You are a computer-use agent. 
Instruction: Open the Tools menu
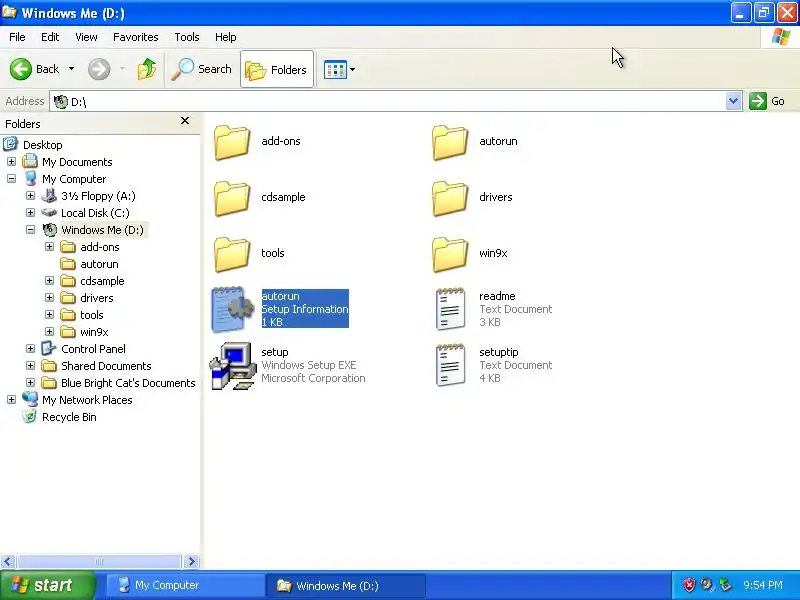point(187,37)
